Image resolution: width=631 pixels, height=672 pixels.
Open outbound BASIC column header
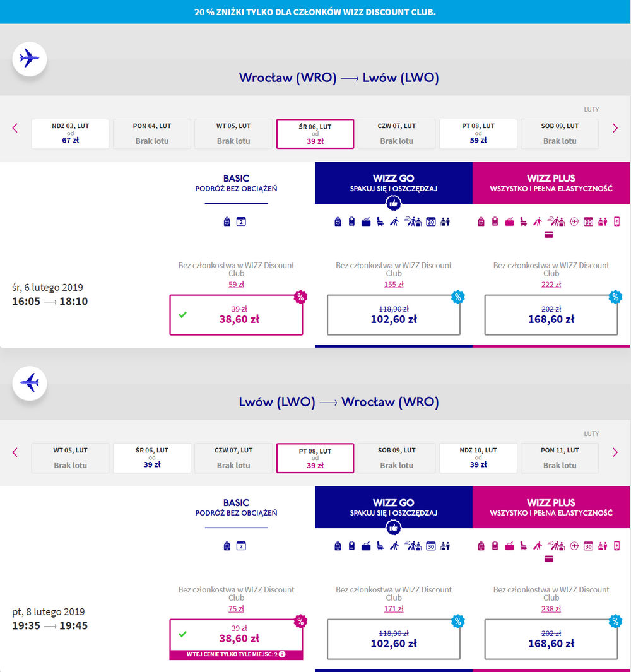[236, 184]
